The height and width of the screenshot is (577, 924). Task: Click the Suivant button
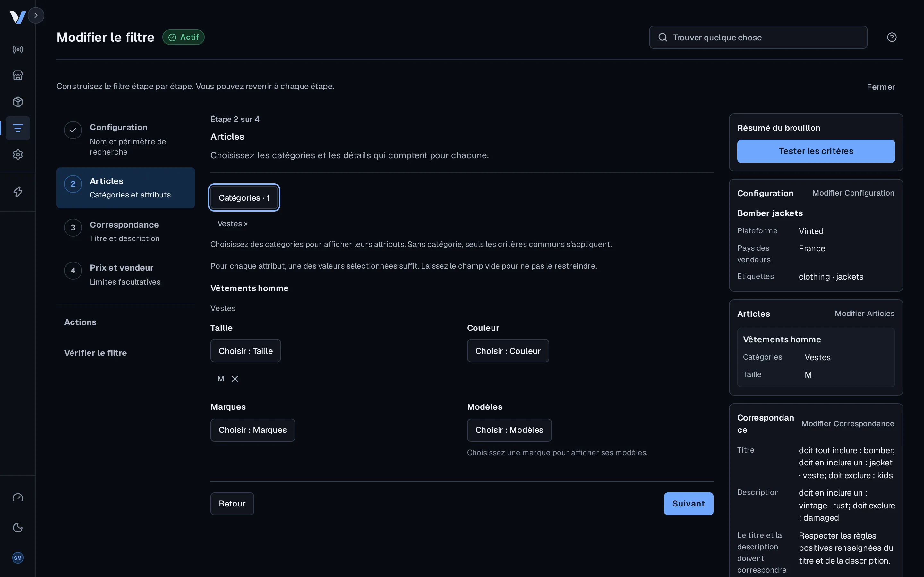[x=689, y=504]
